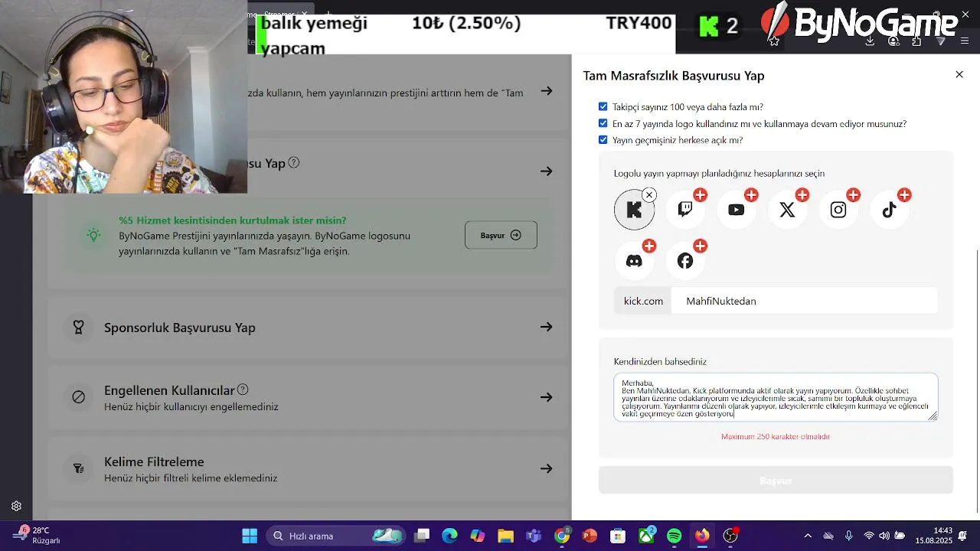Open Wi-Fi network tray icon
The image size is (980, 551).
(x=868, y=536)
